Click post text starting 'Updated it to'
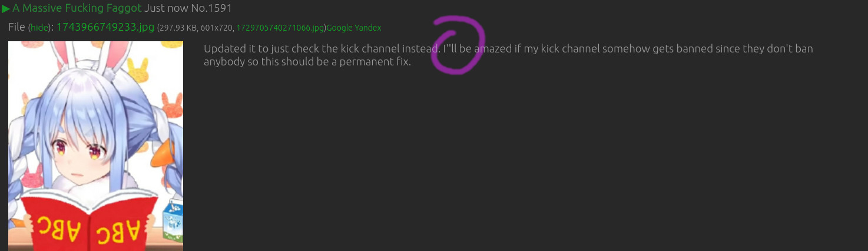868x251 pixels. click(x=508, y=55)
